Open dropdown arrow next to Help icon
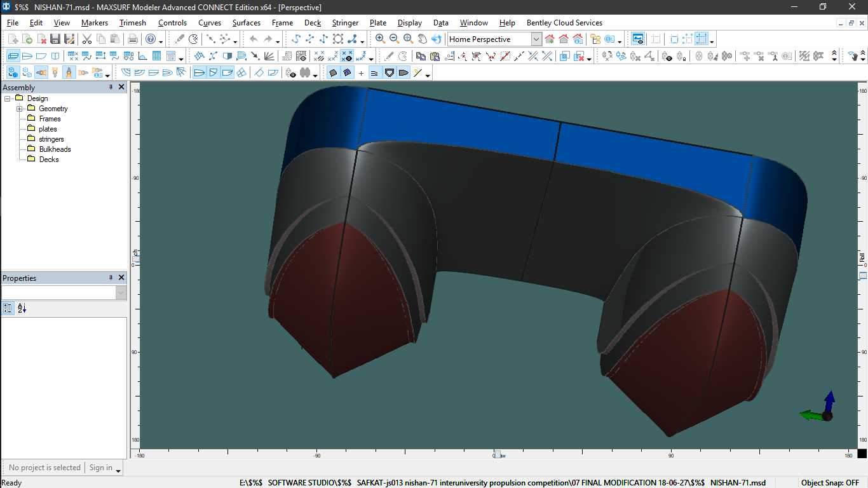The width and height of the screenshot is (868, 488). coord(161,42)
